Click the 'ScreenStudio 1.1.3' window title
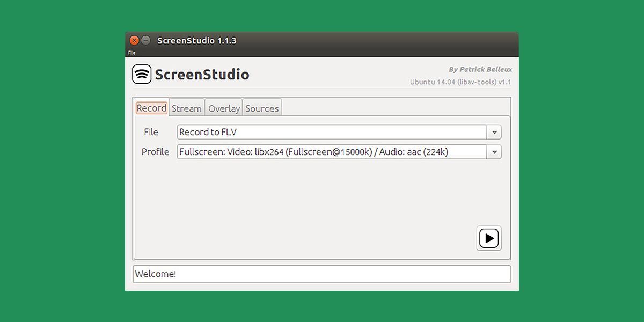This screenshot has height=322, width=644. [x=197, y=41]
